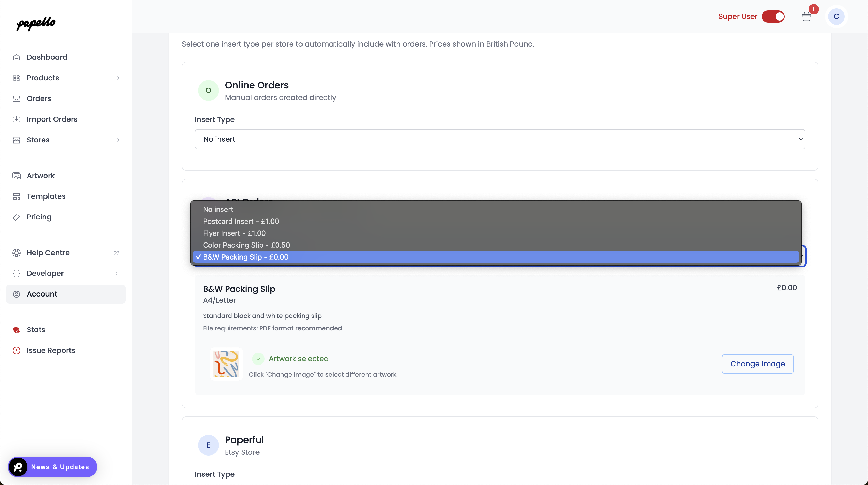This screenshot has width=868, height=485.
Task: Open the Templates page
Action: (66, 196)
